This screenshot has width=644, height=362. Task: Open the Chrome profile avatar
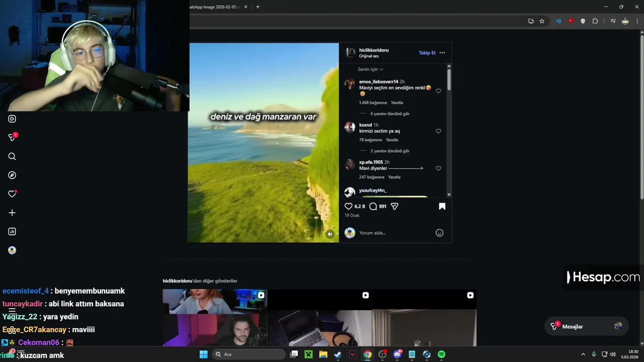[625, 21]
